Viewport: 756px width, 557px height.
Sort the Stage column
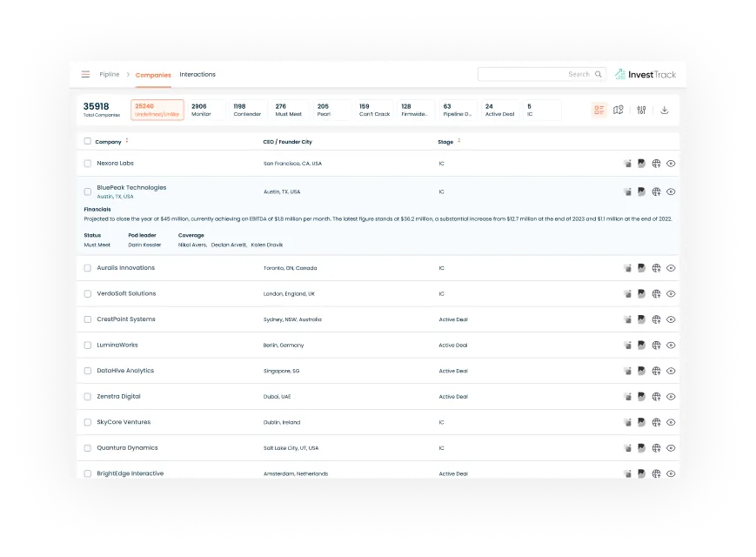458,141
